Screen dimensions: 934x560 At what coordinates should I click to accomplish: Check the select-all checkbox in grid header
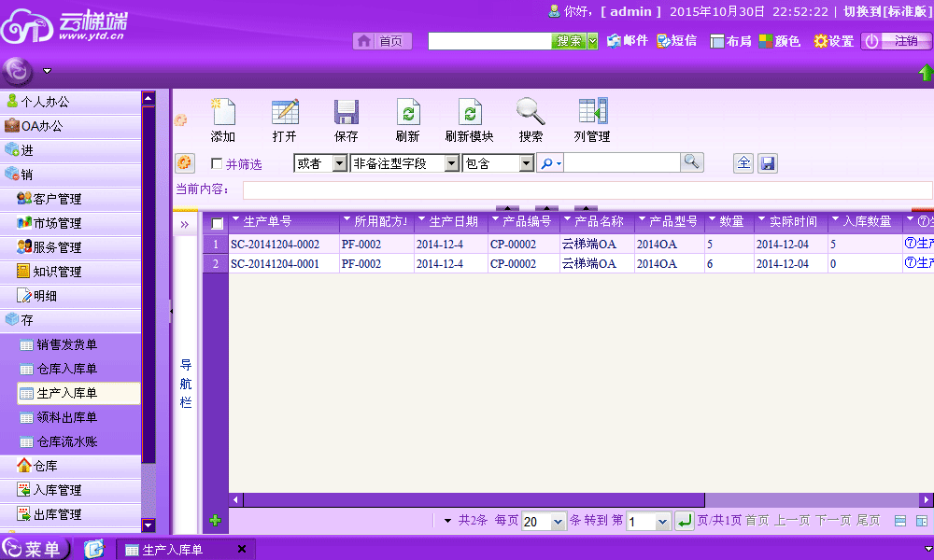[x=218, y=223]
